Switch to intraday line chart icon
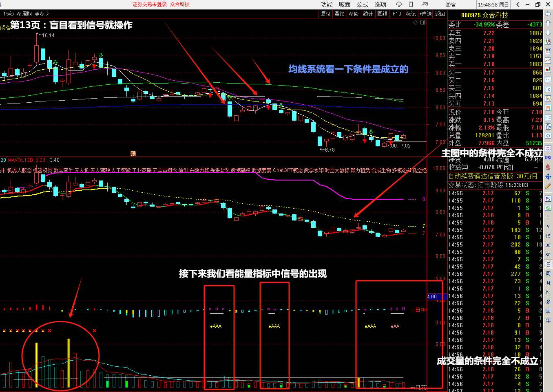The image size is (553, 392). 548,61
